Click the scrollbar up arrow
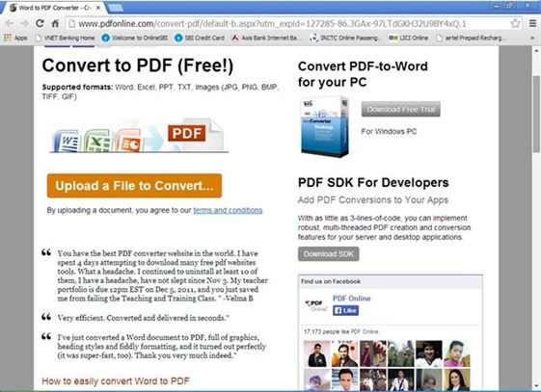Viewport: 541px width, 392px height. [536, 51]
